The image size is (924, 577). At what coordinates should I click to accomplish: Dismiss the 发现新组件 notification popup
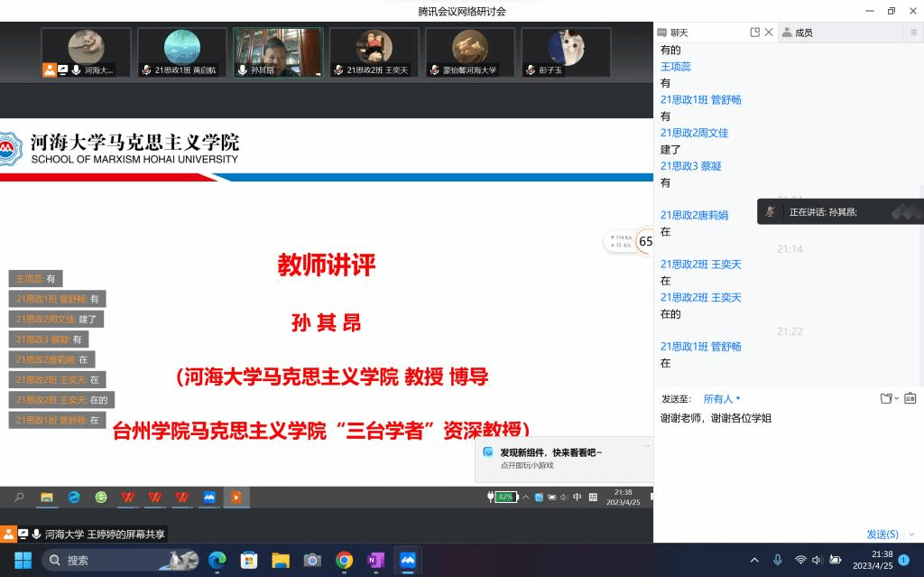coord(646,445)
